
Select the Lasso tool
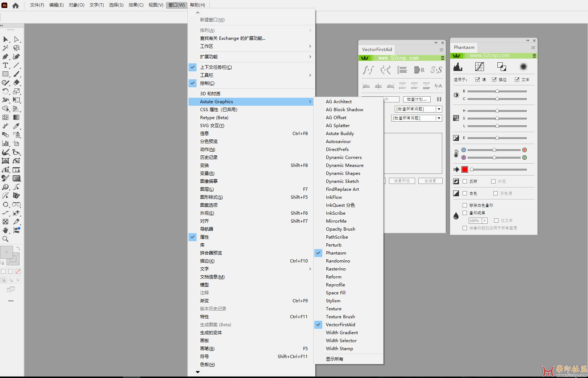pyautogui.click(x=16, y=48)
